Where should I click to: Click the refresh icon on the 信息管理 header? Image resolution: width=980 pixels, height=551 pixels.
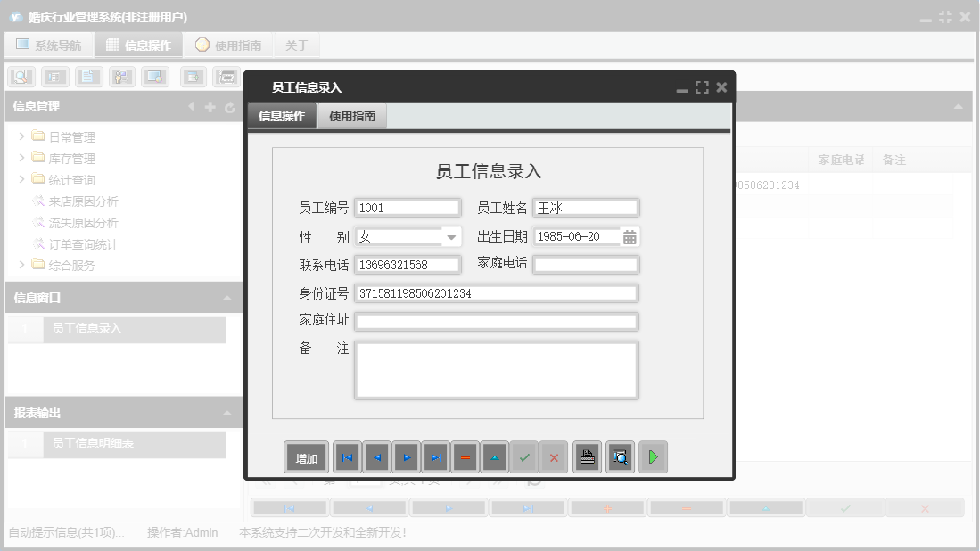230,106
